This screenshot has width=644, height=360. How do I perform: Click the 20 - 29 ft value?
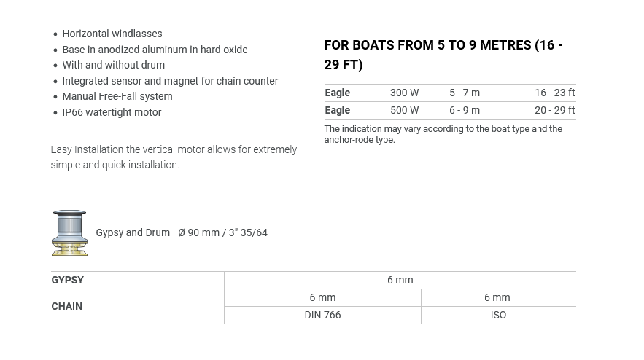(x=554, y=110)
